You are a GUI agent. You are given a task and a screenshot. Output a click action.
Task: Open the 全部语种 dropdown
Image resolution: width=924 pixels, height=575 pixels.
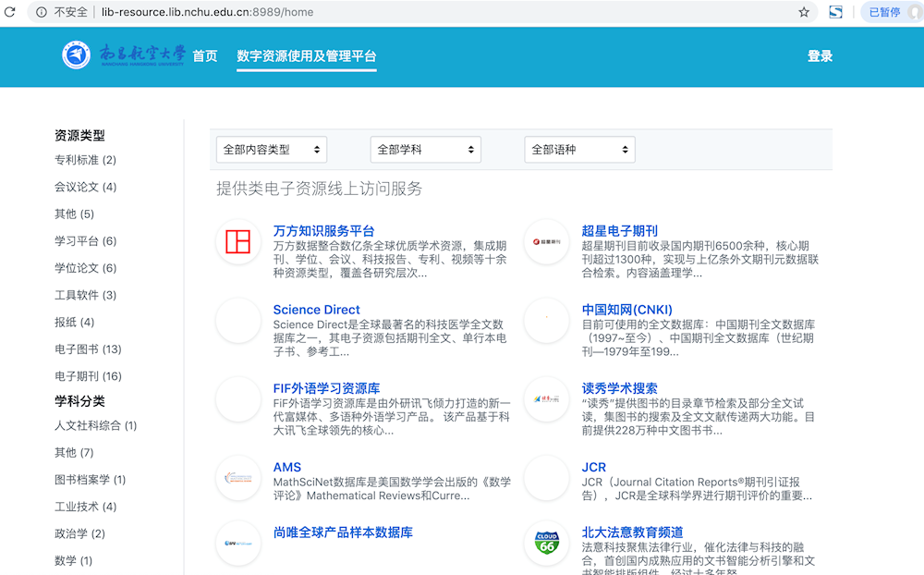[x=580, y=150]
